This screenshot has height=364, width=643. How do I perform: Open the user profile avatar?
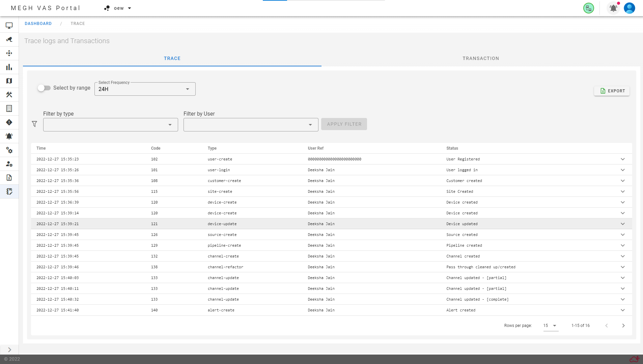pos(629,8)
